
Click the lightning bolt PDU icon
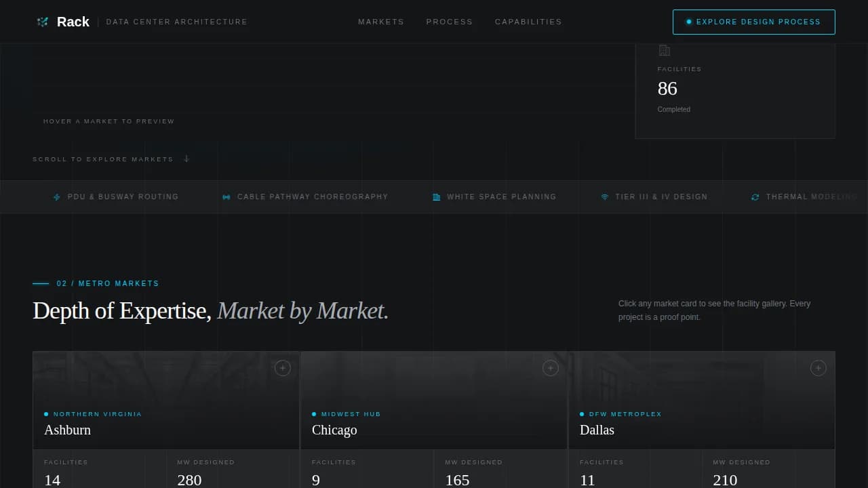[x=57, y=197]
